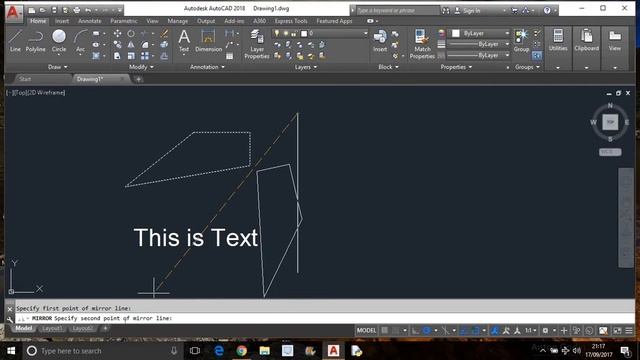Open Layer Properties manager

[x=257, y=44]
